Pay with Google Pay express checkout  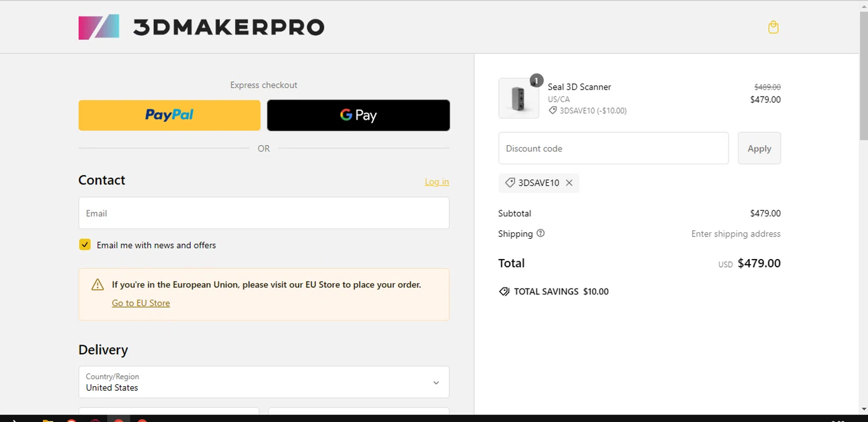coord(358,115)
